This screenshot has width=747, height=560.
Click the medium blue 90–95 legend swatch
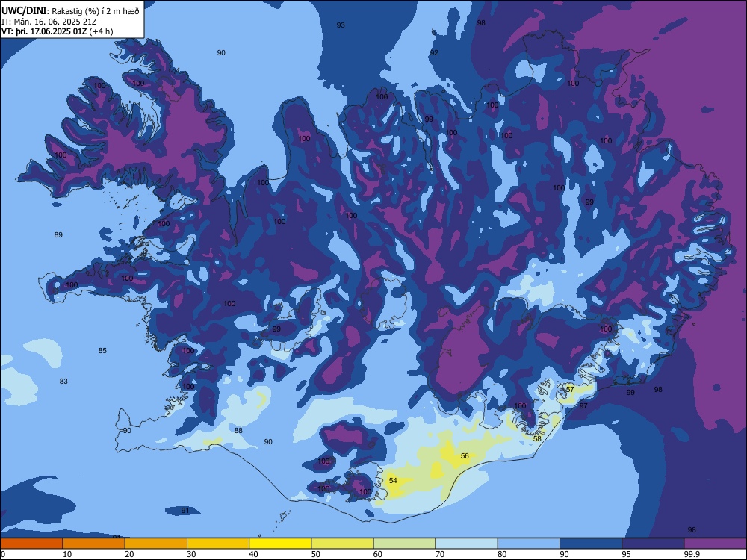591,544
